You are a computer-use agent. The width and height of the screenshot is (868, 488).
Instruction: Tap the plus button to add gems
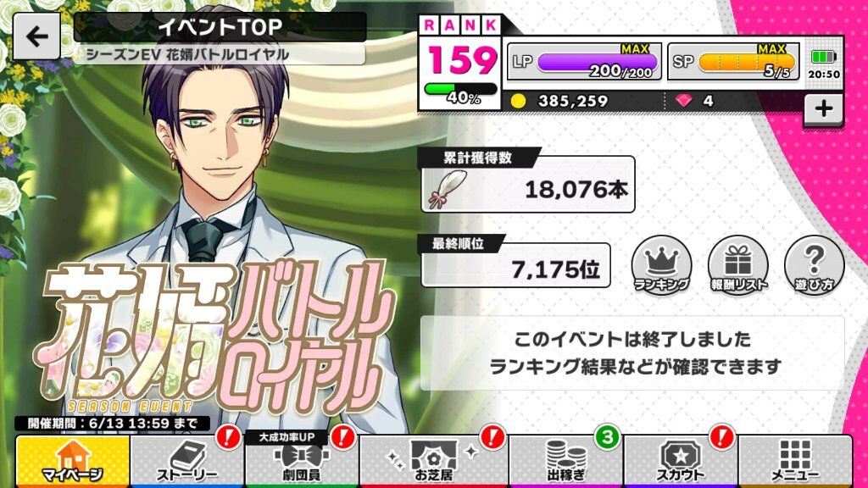tap(823, 109)
